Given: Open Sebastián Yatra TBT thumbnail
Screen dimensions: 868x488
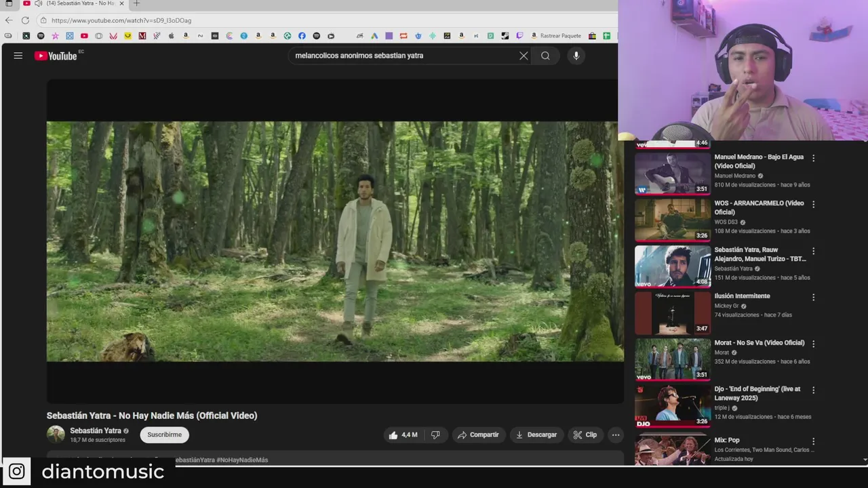Looking at the screenshot, I should 673,266.
